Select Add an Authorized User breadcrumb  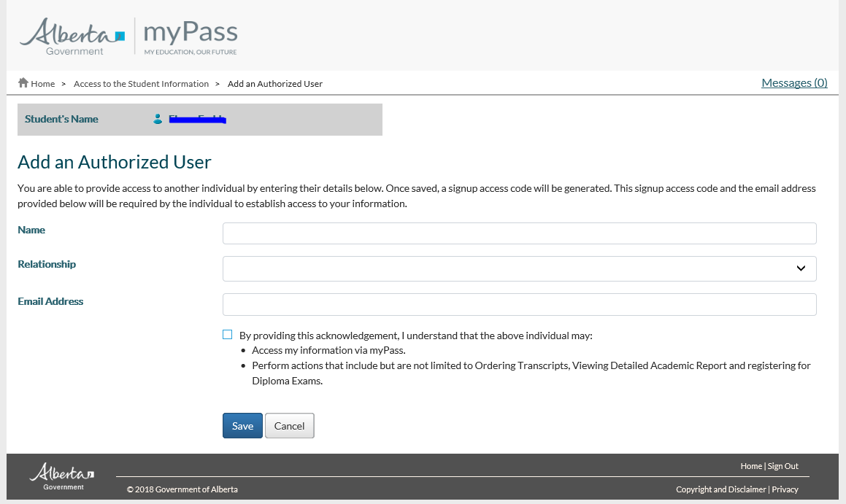coord(275,84)
